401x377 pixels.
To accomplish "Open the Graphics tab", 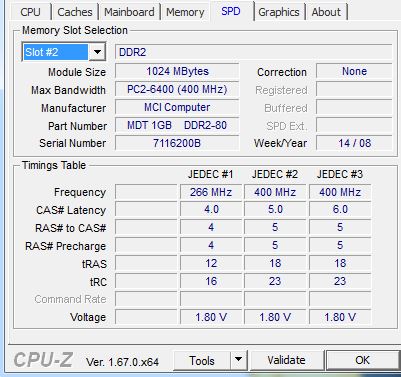I will click(x=279, y=12).
